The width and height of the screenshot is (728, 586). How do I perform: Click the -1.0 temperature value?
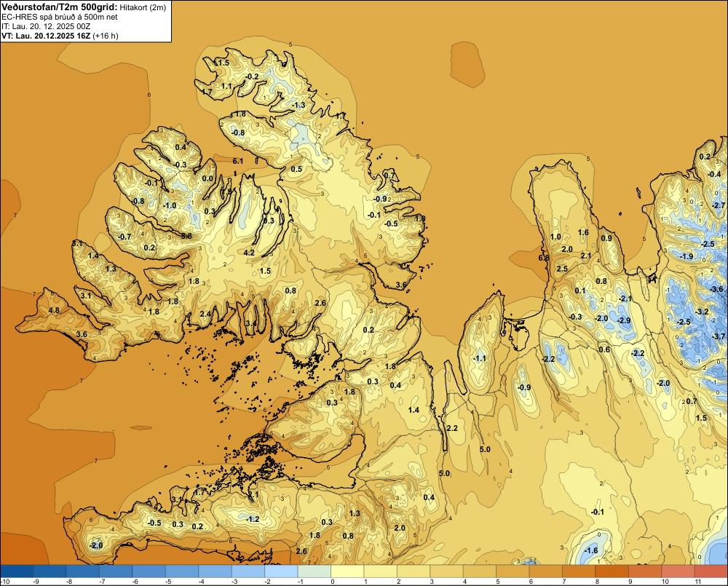pos(170,206)
